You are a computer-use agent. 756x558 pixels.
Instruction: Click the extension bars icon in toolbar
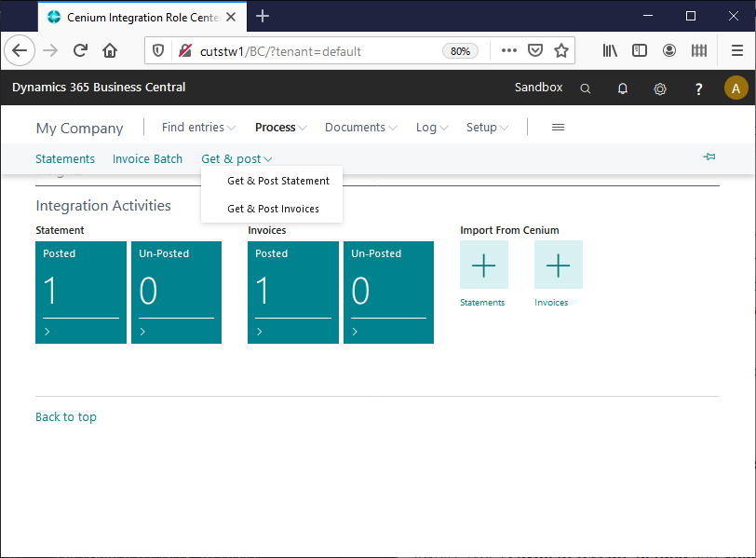pos(698,50)
